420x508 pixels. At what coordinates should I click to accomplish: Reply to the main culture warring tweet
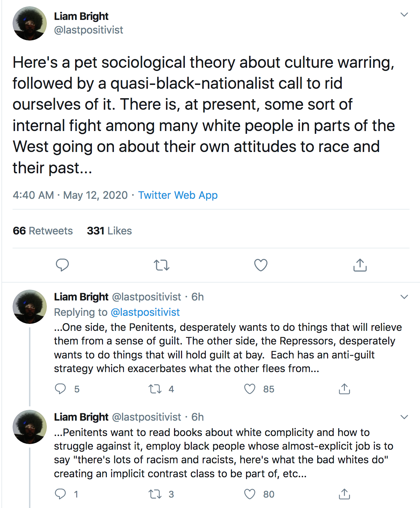62,265
